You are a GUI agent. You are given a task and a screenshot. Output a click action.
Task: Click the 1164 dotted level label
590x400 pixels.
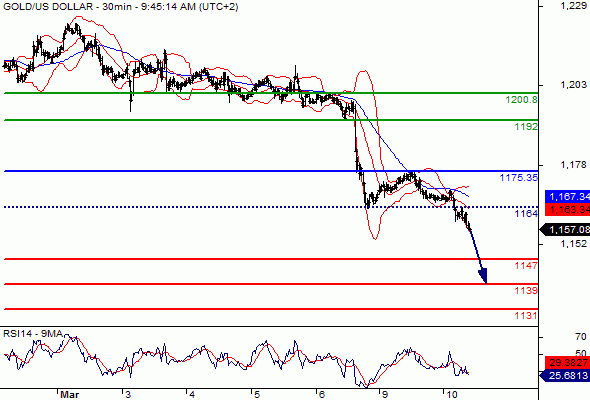(526, 214)
